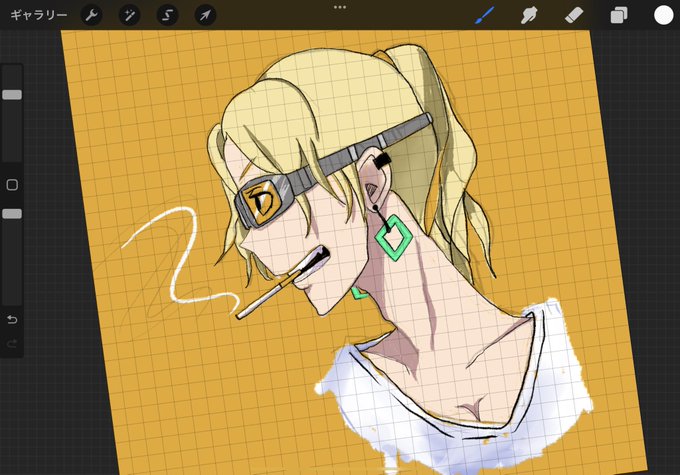Open the Actions wrench menu

pos(92,15)
